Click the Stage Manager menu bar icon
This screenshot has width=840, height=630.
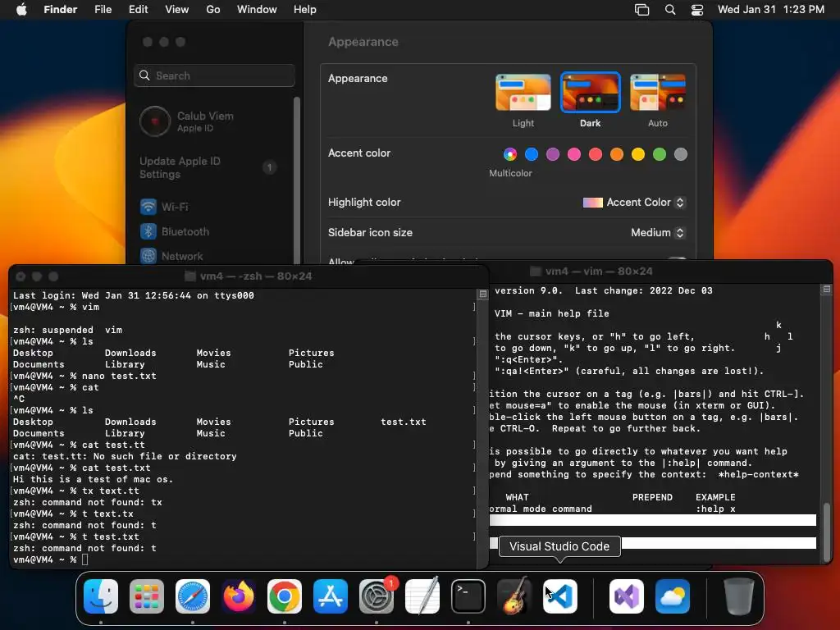click(x=641, y=9)
